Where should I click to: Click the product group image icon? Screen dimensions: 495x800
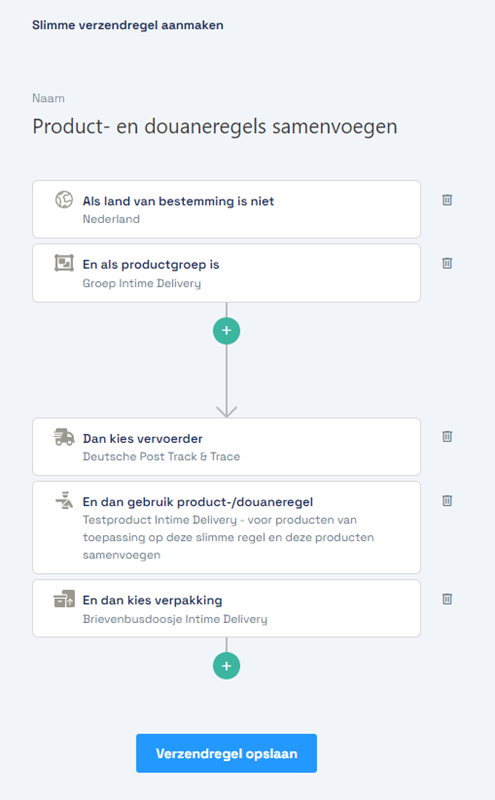coord(64,263)
